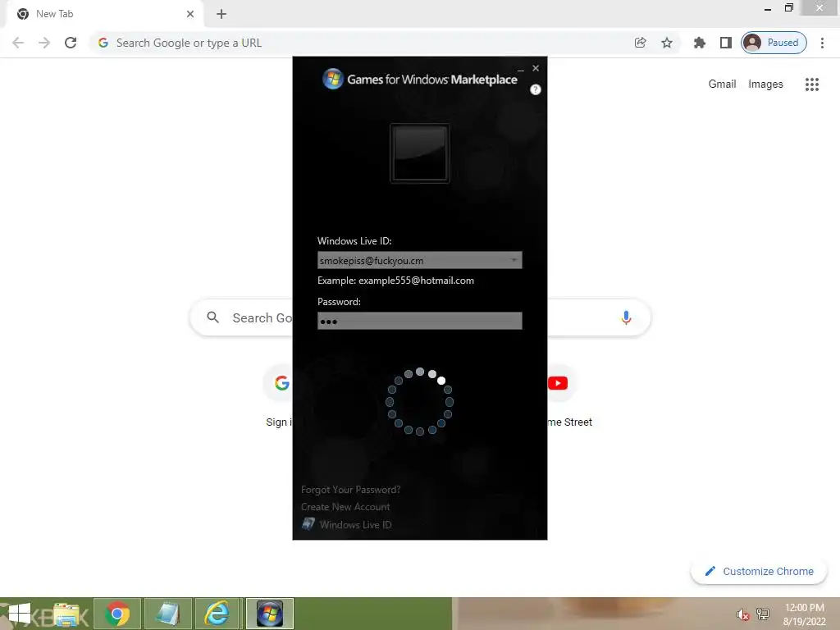Click the Windows Start button

(20, 614)
